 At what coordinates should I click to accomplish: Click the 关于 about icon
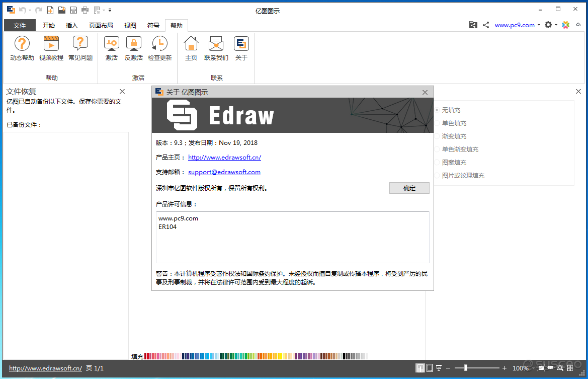tap(241, 48)
